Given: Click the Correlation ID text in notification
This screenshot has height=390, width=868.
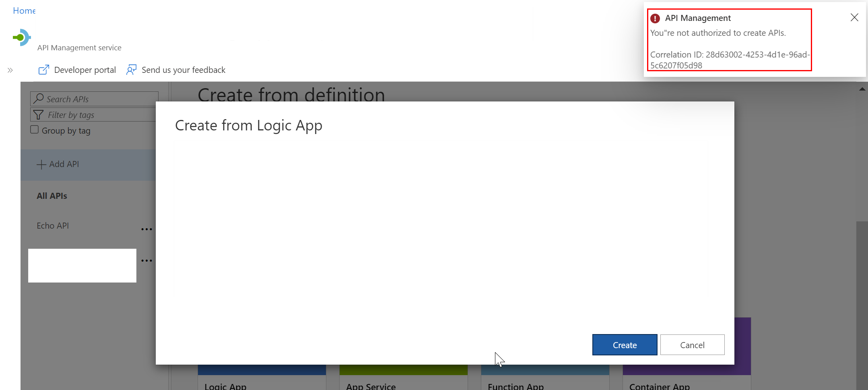Looking at the screenshot, I should 730,60.
